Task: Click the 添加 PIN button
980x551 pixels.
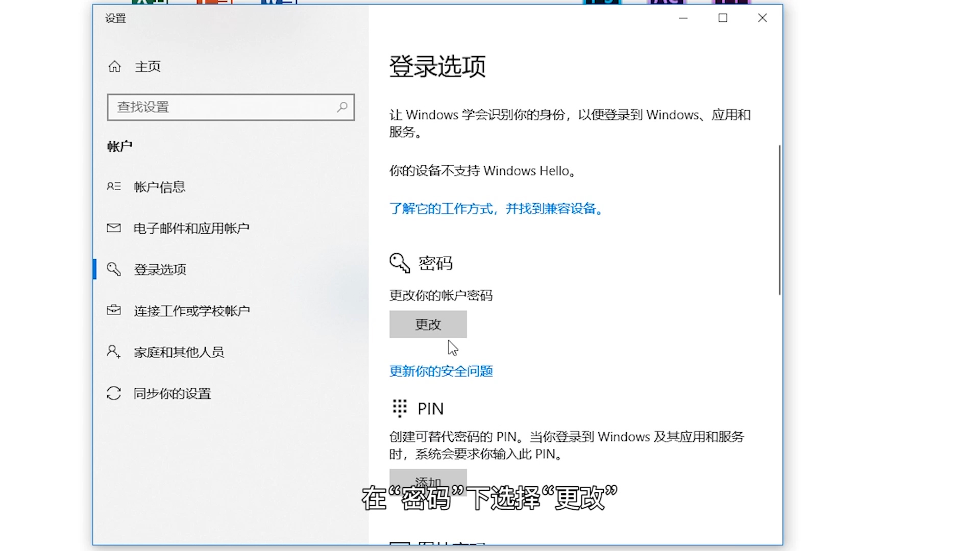Action: pos(428,482)
